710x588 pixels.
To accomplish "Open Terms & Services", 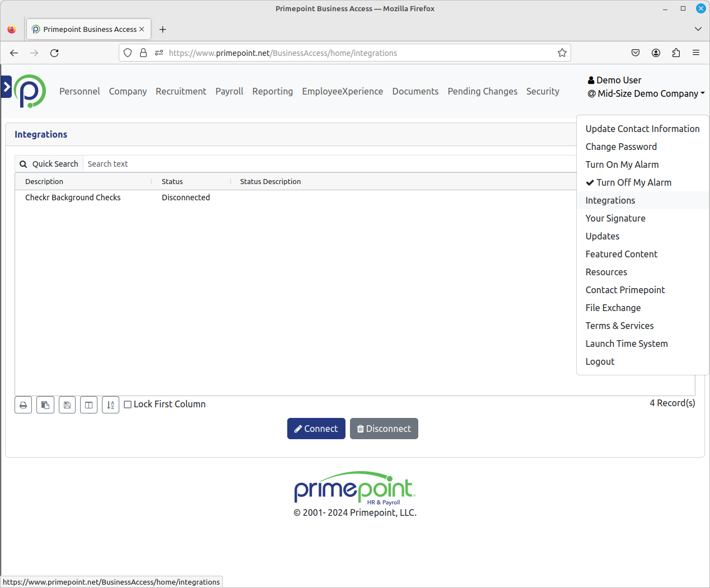I will [643, 326].
